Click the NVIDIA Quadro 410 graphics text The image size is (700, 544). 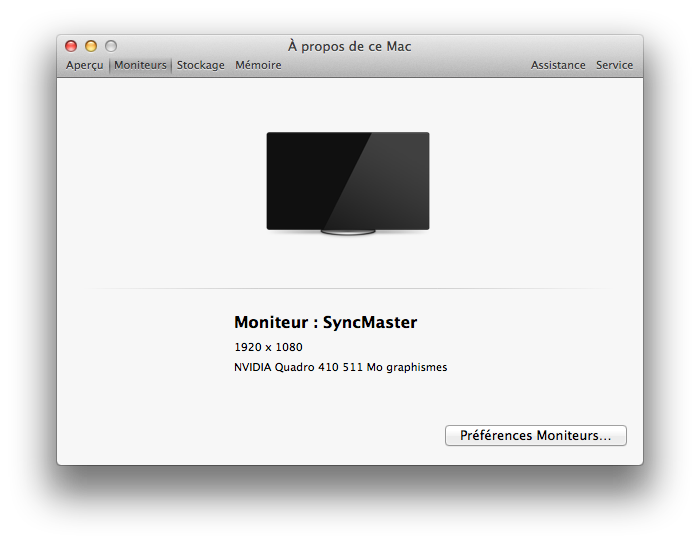pyautogui.click(x=341, y=367)
